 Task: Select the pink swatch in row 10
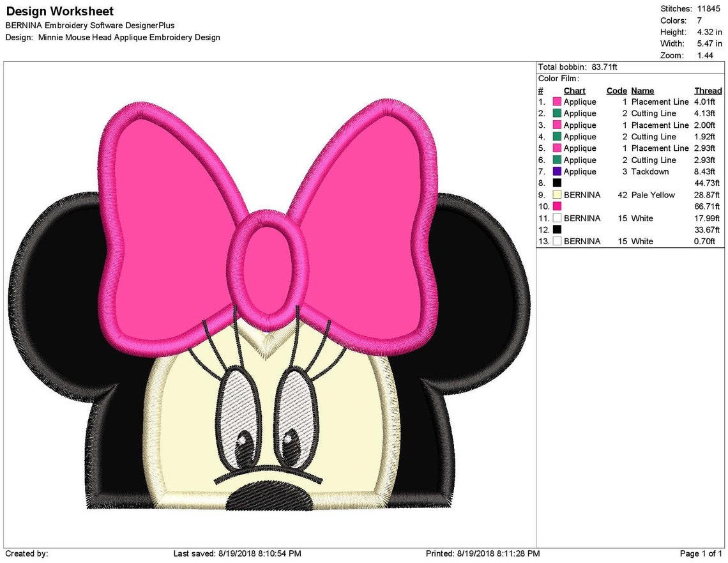[556, 206]
